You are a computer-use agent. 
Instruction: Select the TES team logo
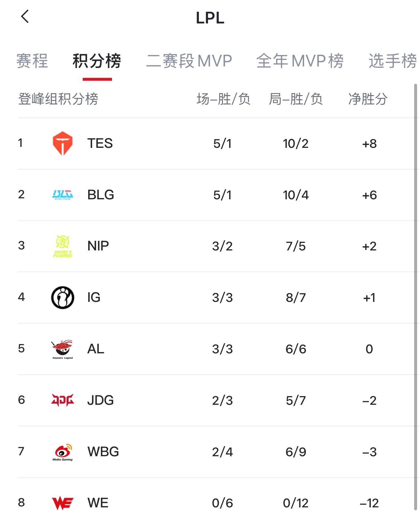tap(63, 143)
